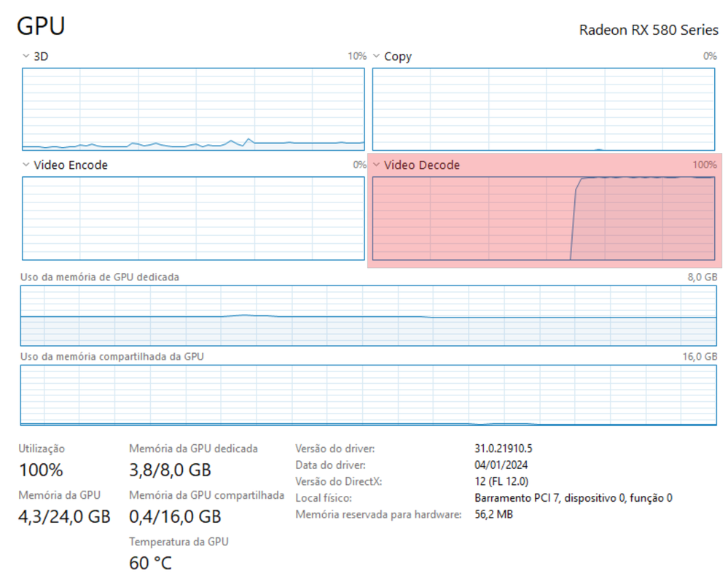Viewport: 728px width, 584px height.
Task: Click 'Memória reservada para hardware:' label
Action: (x=378, y=514)
